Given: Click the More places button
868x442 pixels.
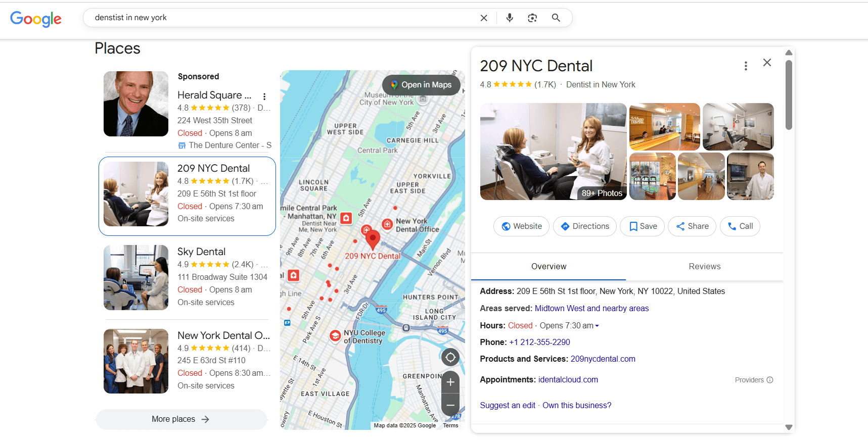Looking at the screenshot, I should tap(181, 419).
